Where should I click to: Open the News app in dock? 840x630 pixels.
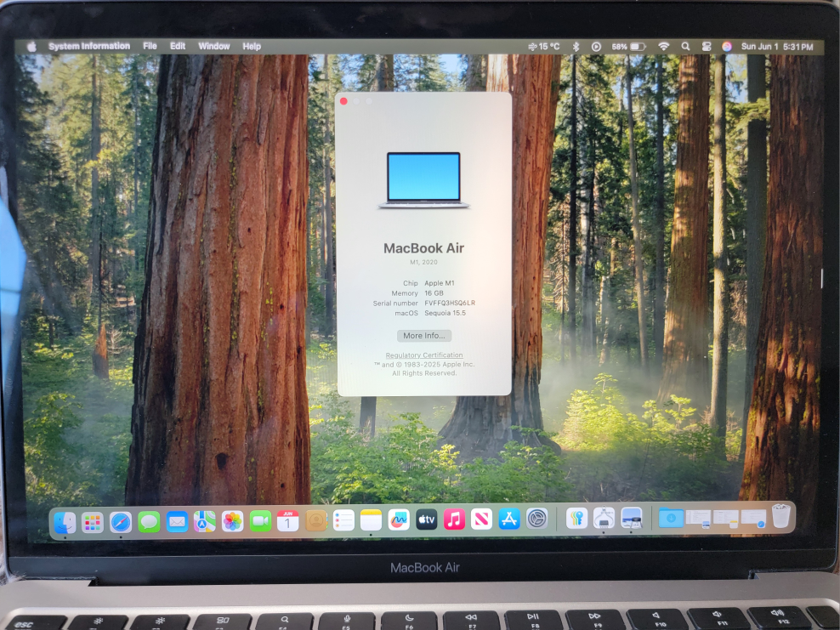pyautogui.click(x=481, y=519)
